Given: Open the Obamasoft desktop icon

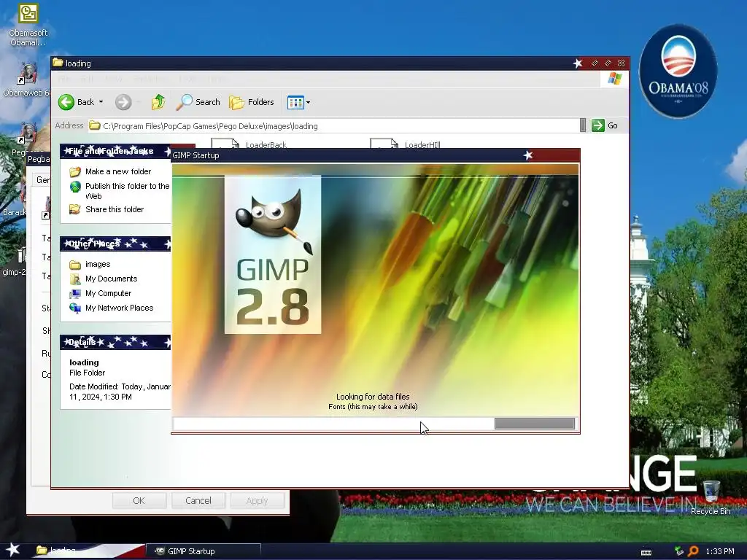Looking at the screenshot, I should pyautogui.click(x=28, y=25).
